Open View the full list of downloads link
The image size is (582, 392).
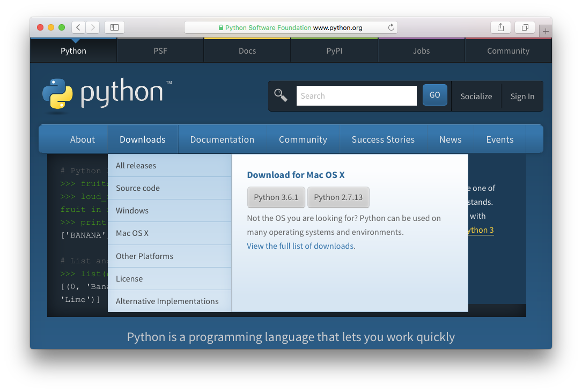pos(300,246)
